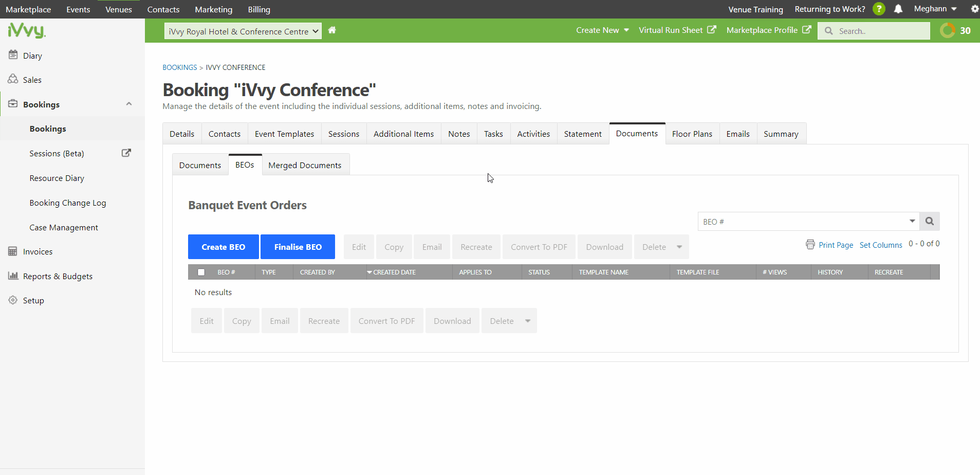Click the Sales icon in sidebar

click(x=13, y=79)
